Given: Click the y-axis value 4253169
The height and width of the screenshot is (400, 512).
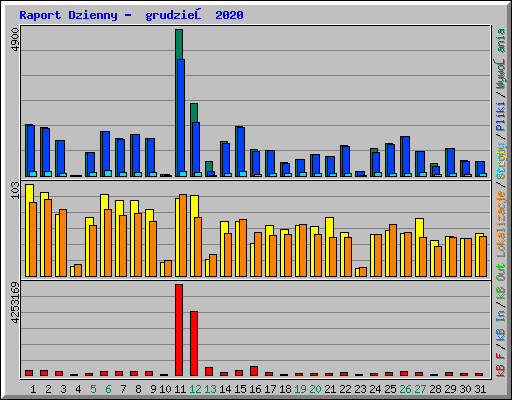Looking at the screenshot, I should (15, 303).
